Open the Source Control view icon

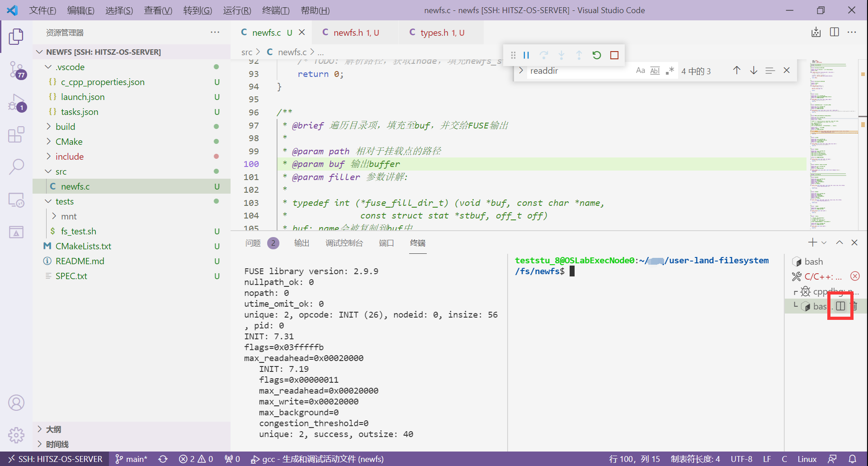coord(16,69)
